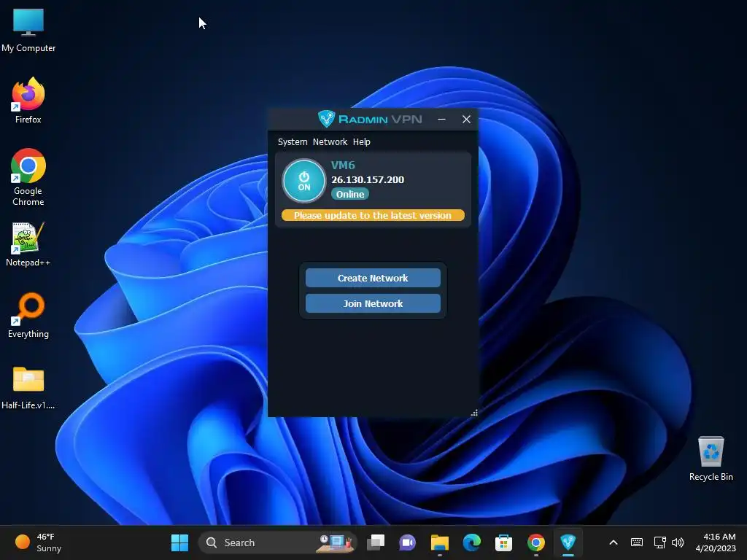Open Task View from the taskbar
The height and width of the screenshot is (560, 747).
[376, 542]
